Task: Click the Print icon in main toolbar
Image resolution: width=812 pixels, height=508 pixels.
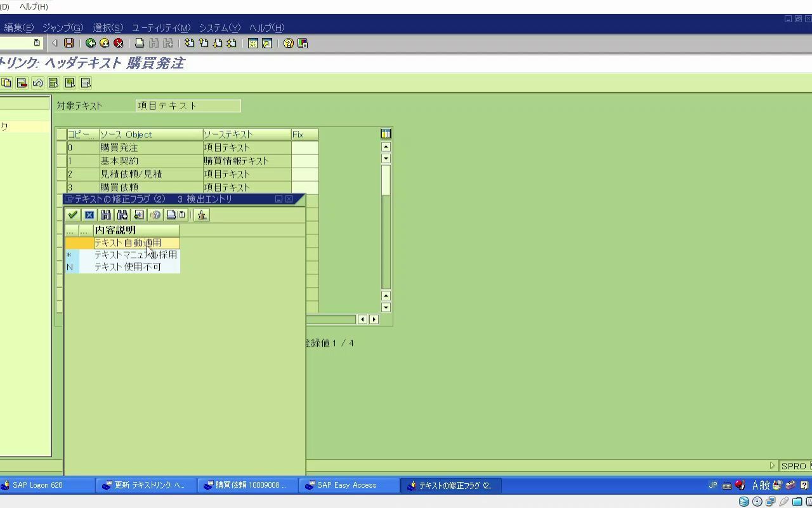Action: pyautogui.click(x=140, y=43)
